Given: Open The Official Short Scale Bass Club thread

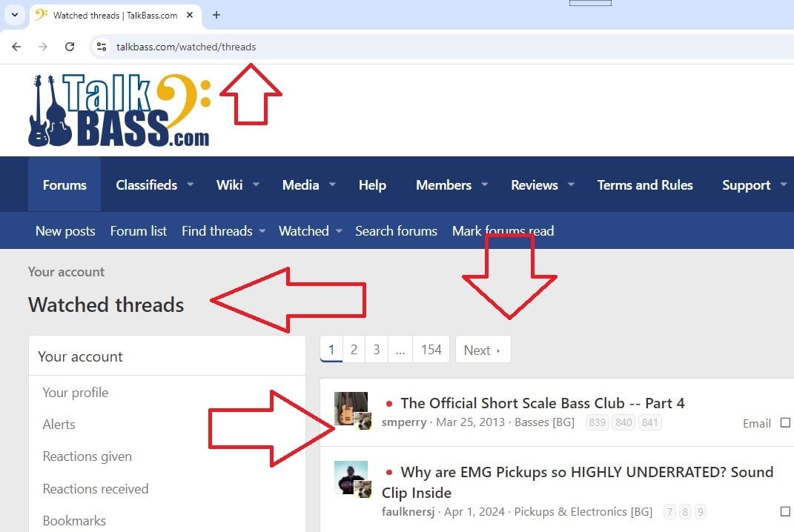Looking at the screenshot, I should (543, 403).
